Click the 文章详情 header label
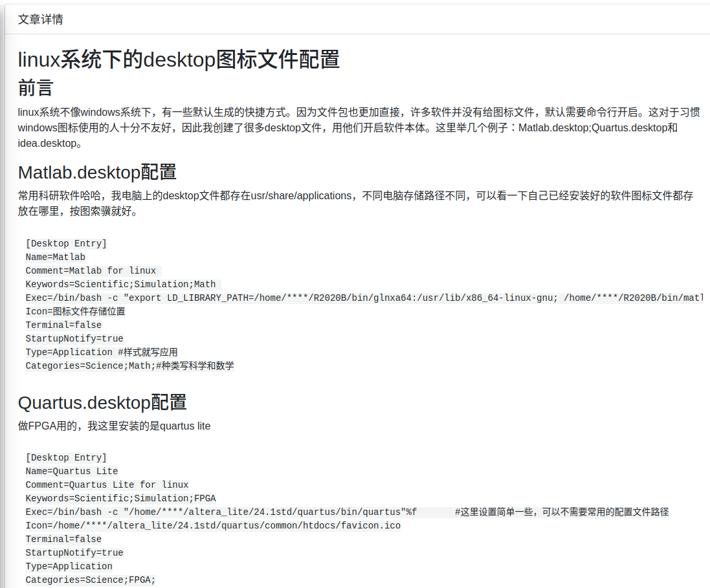The image size is (710, 588). tap(40, 19)
